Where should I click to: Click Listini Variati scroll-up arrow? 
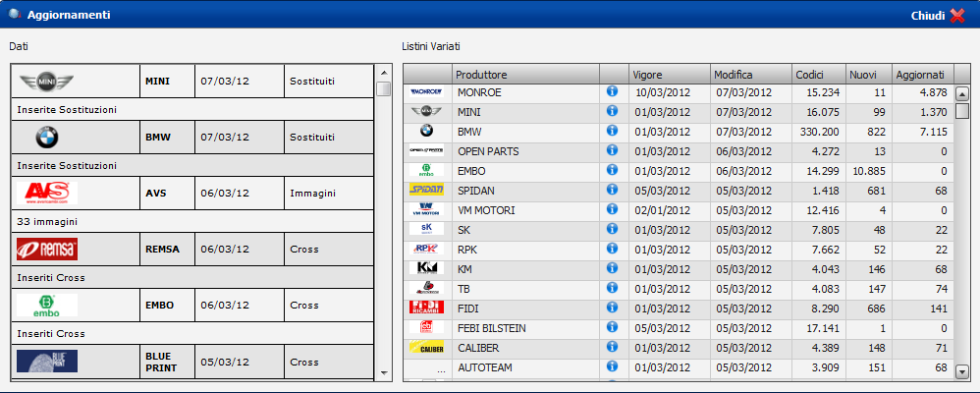962,94
